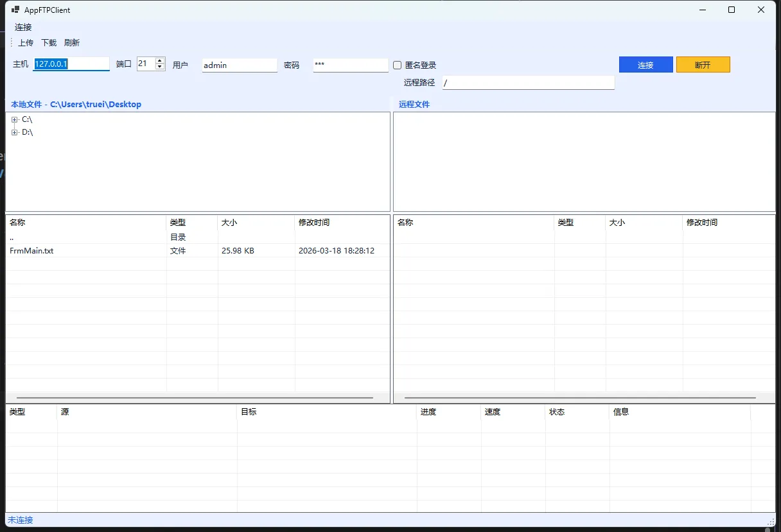Click the 密码 password input field
781x532 pixels.
click(x=350, y=65)
